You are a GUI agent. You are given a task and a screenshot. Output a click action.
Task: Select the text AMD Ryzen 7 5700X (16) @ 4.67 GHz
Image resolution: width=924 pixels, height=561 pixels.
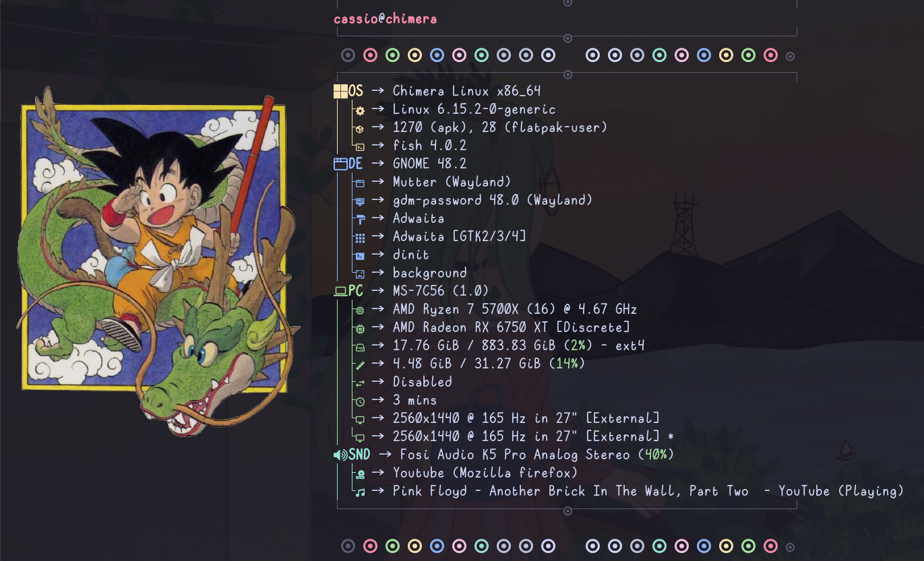click(515, 310)
